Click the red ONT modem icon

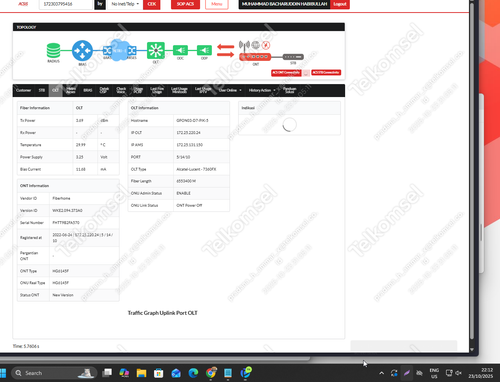pyautogui.click(x=255, y=57)
